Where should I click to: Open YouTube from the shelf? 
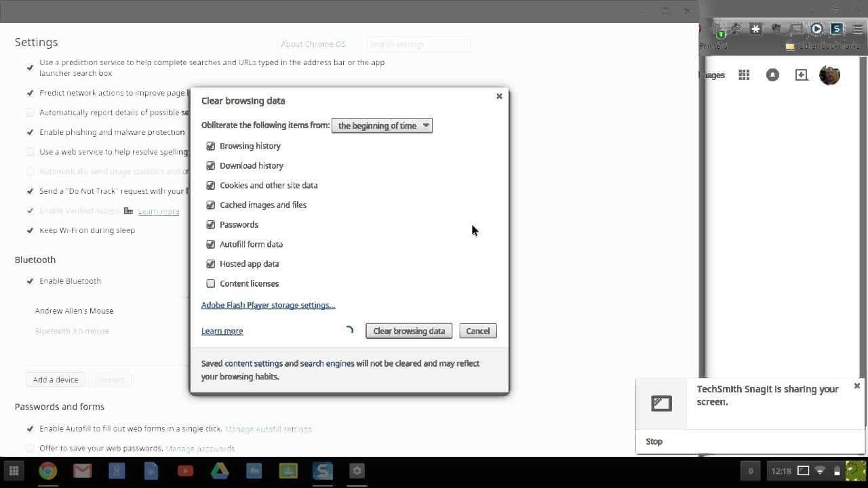185,471
